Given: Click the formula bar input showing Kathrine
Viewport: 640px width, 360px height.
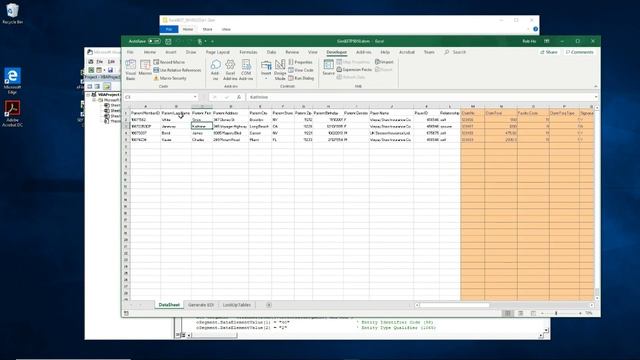Looking at the screenshot, I should click(420, 97).
